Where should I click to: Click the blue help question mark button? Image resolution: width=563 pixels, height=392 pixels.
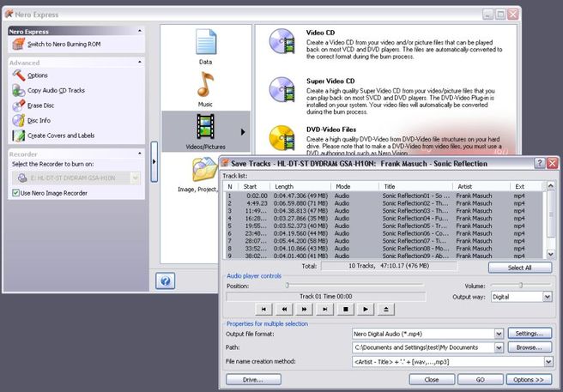(165, 280)
